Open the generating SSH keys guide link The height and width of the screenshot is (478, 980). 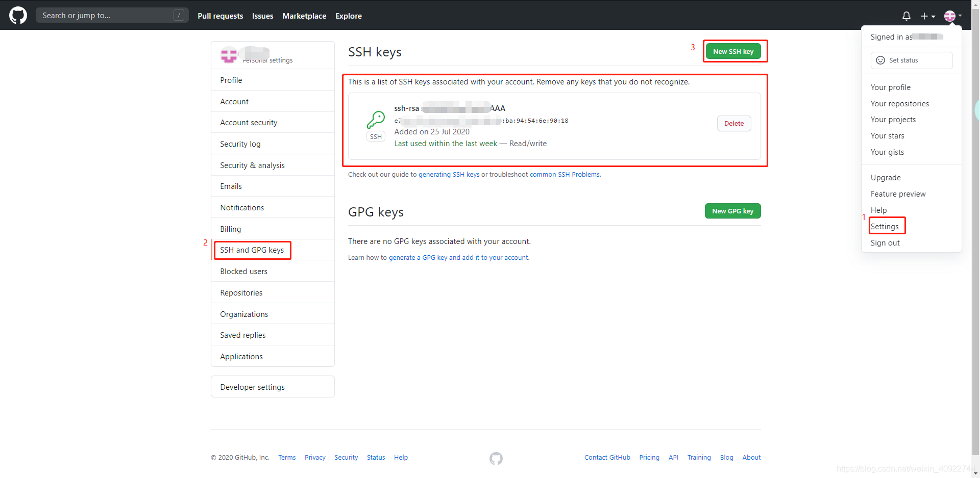click(x=449, y=174)
